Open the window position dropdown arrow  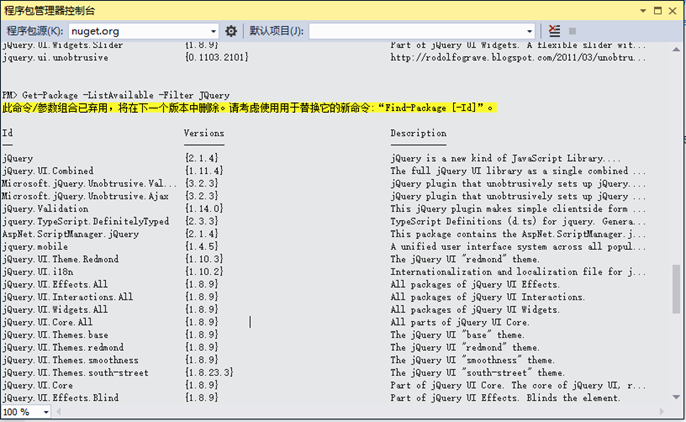tap(643, 10)
